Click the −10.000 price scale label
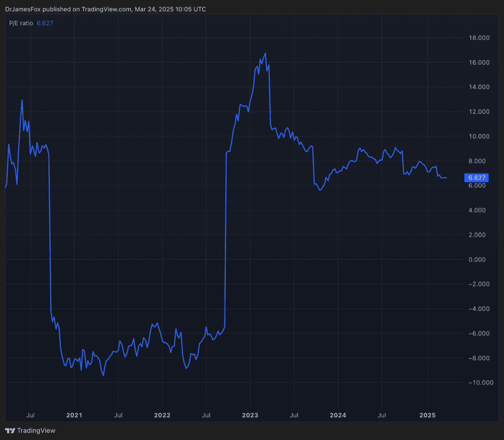The height and width of the screenshot is (440, 504). (480, 383)
